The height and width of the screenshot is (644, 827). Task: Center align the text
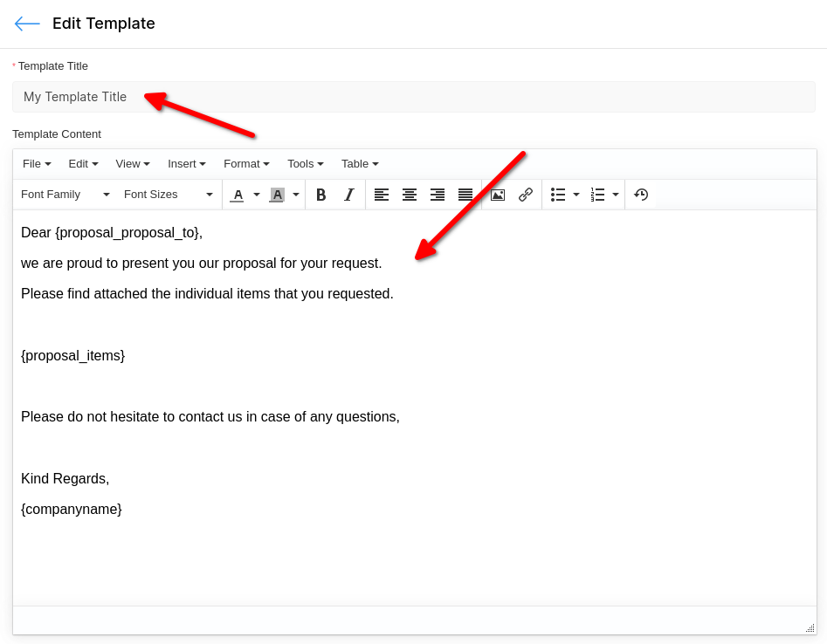point(409,195)
